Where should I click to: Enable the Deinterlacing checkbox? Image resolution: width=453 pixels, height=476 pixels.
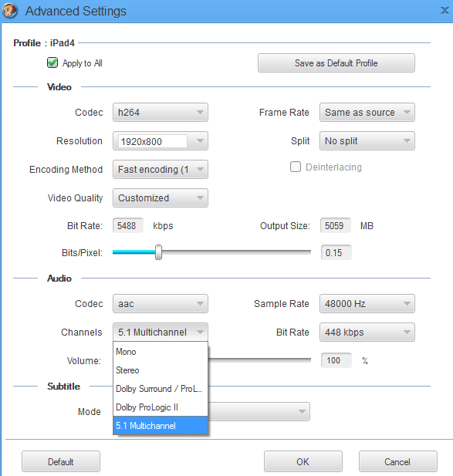click(x=296, y=167)
